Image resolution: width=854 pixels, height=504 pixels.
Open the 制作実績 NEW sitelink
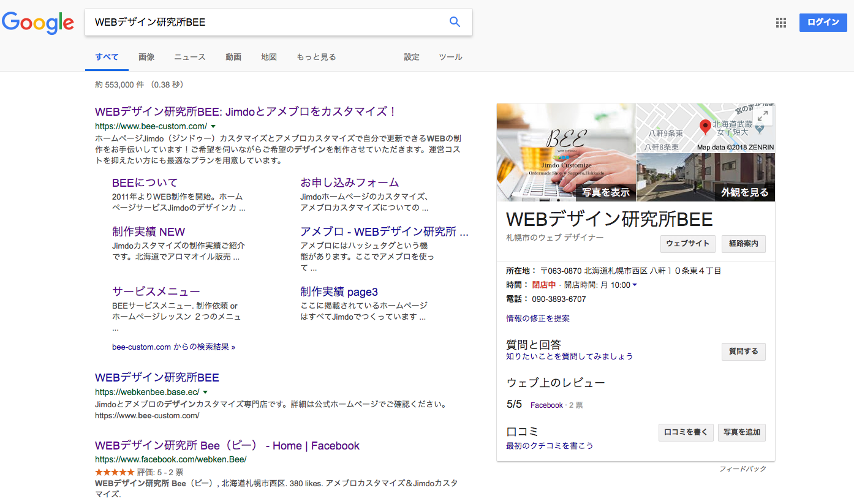pos(148,231)
